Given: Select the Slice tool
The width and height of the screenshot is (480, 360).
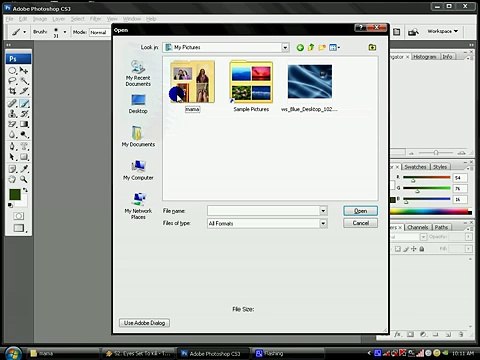Looking at the screenshot, I should coord(24,91).
